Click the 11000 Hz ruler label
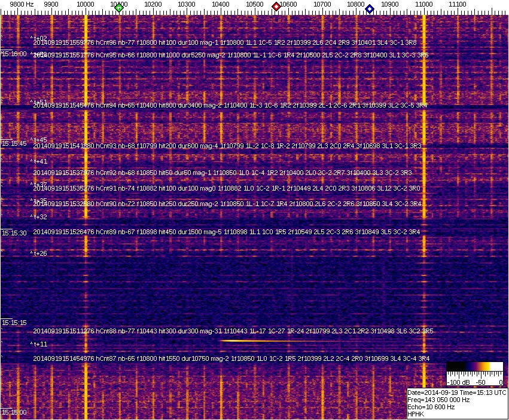 [x=424, y=4]
